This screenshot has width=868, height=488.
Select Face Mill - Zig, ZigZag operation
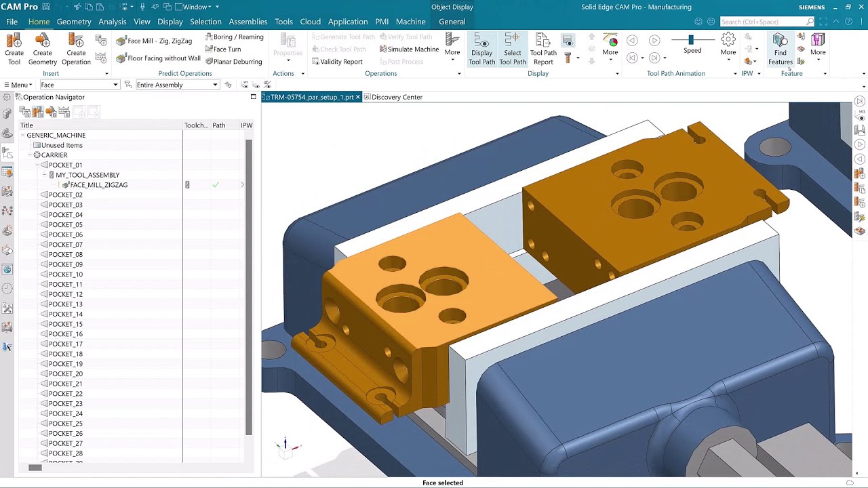[154, 41]
